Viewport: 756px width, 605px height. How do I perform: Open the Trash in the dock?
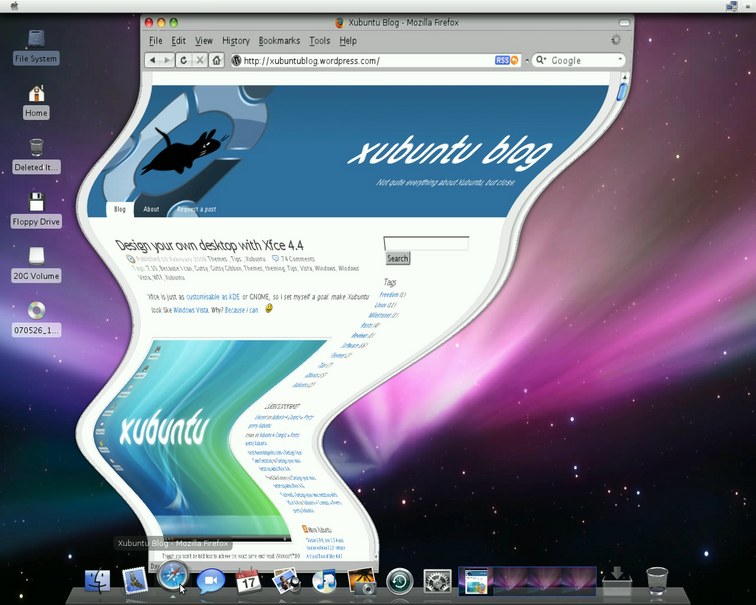pos(657,580)
